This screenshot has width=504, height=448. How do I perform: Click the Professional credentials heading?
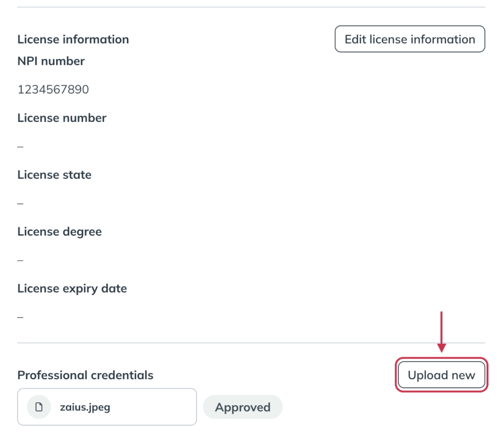click(85, 375)
